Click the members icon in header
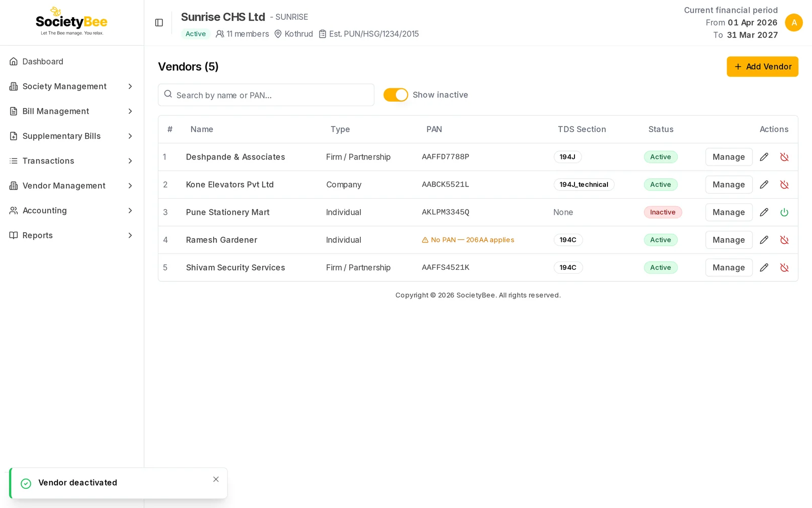Image resolution: width=812 pixels, height=508 pixels. click(220, 34)
